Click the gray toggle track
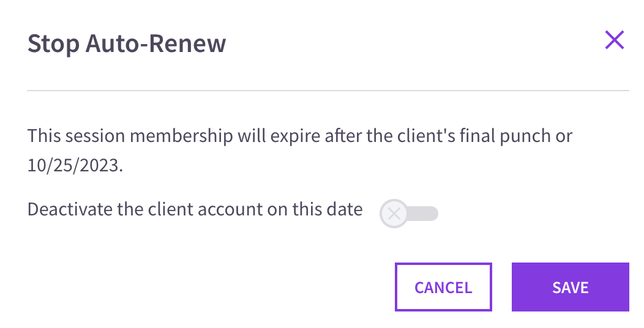The image size is (644, 328). pos(423,214)
